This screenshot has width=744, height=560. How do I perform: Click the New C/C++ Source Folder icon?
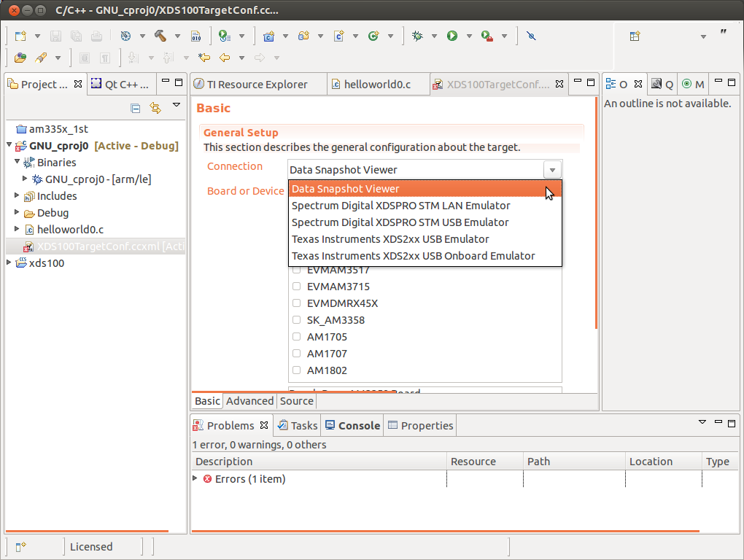(303, 36)
